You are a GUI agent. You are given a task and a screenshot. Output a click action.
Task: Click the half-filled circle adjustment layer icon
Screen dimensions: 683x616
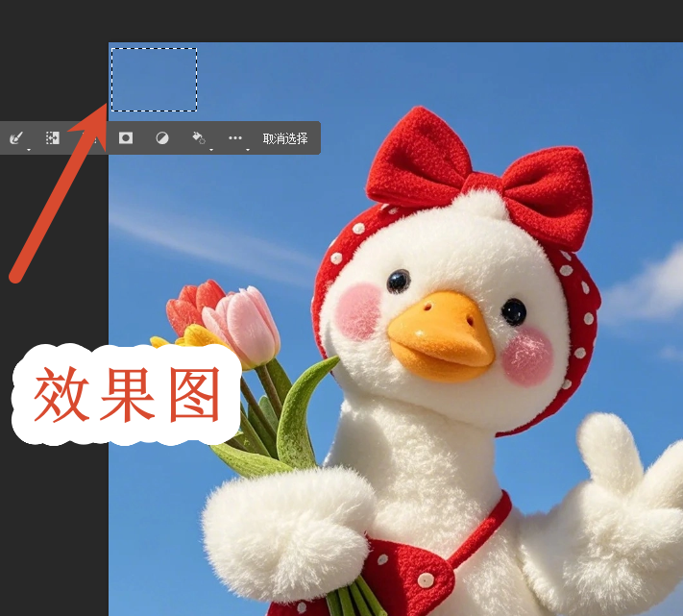[162, 138]
